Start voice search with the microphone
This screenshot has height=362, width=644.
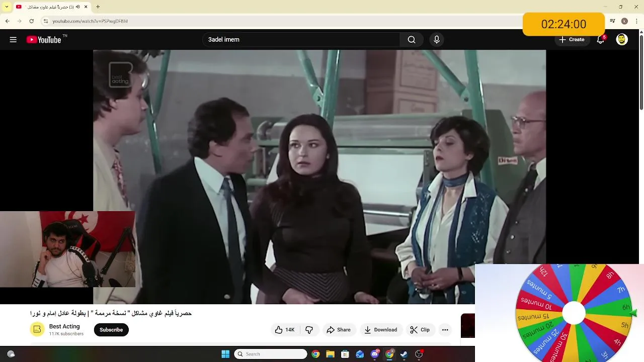pyautogui.click(x=437, y=40)
